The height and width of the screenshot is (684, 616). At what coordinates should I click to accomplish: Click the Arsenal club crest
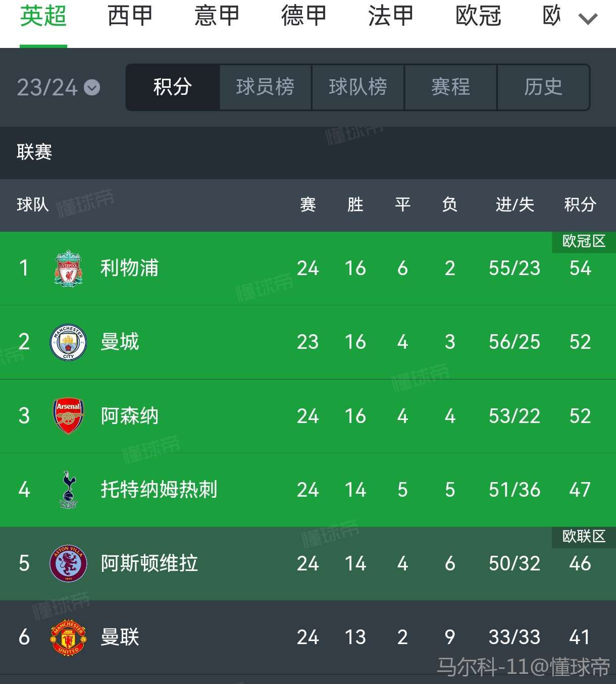(68, 416)
